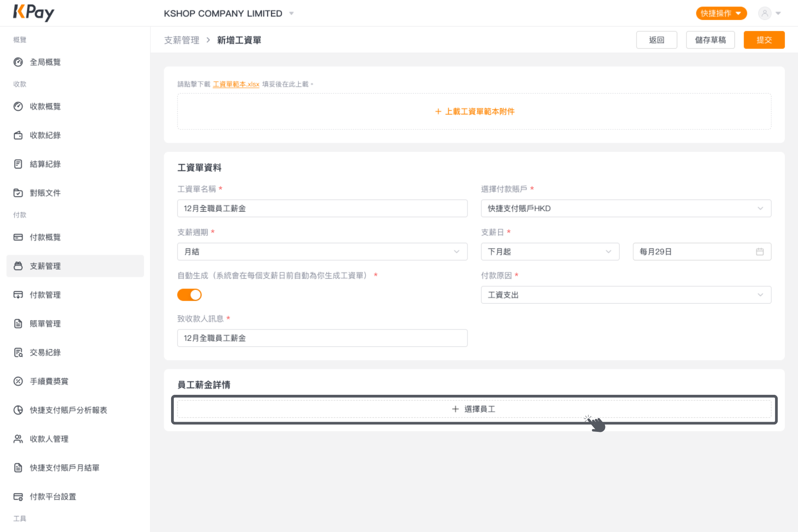Viewport: 798px width, 532px height.
Task: Click the 手續費獎賞 percent icon
Action: pos(18,382)
